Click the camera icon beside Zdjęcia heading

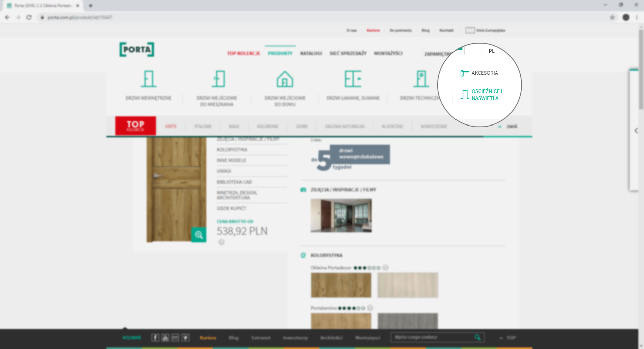(x=303, y=190)
